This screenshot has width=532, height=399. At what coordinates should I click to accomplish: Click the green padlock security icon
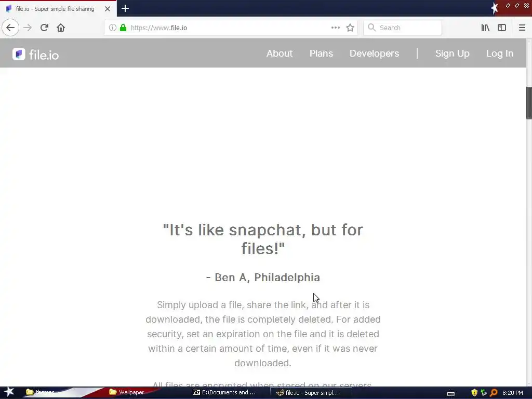pyautogui.click(x=123, y=28)
